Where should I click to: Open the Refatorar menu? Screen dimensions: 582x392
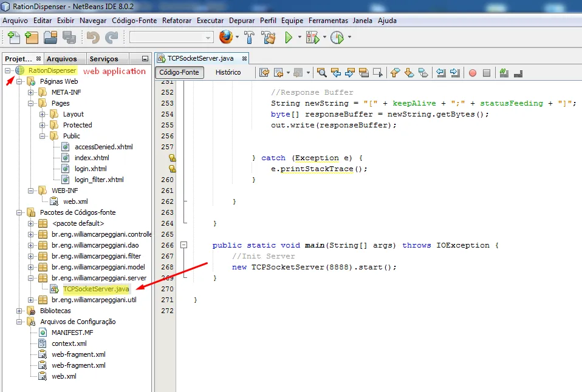click(x=177, y=20)
